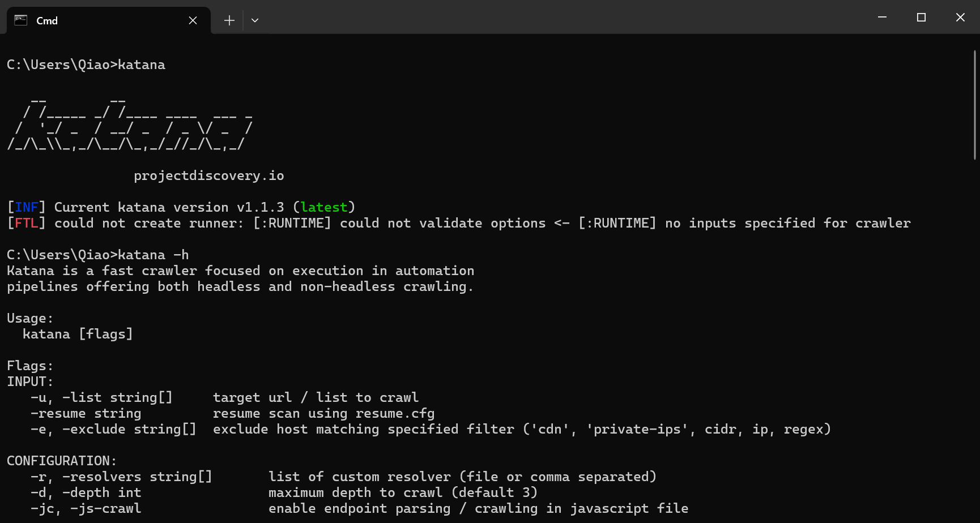The width and height of the screenshot is (980, 523).
Task: Close the terminal window
Action: tap(960, 18)
